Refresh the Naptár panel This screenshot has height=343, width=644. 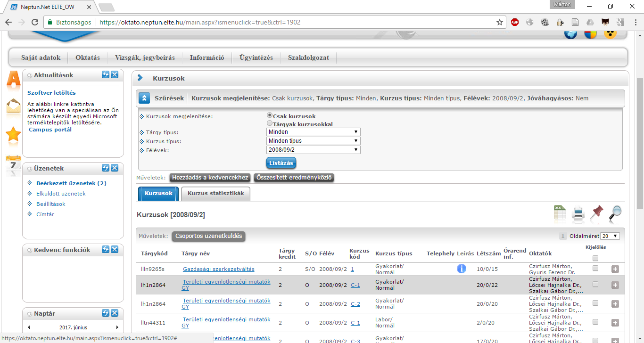(x=106, y=313)
